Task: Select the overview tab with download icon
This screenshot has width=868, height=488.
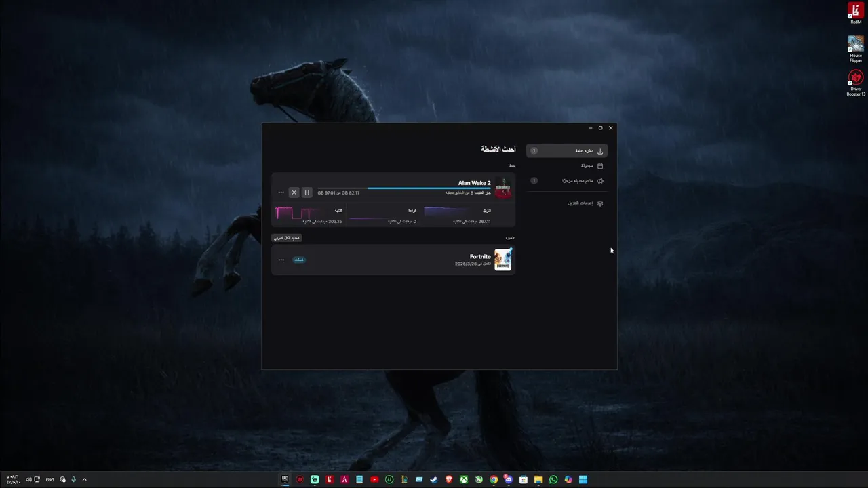Action: point(567,151)
